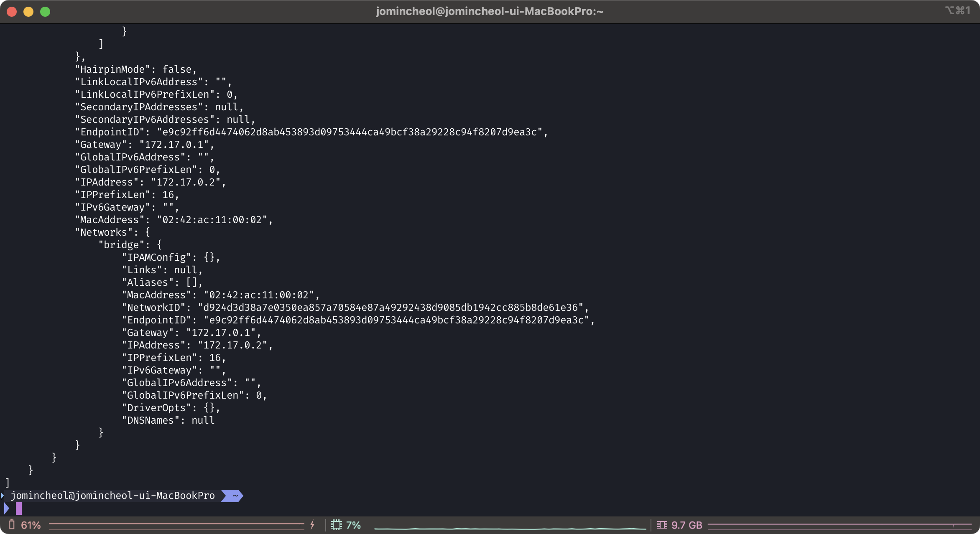Click the battery icon in status bar
This screenshot has width=980, height=534.
(x=12, y=525)
